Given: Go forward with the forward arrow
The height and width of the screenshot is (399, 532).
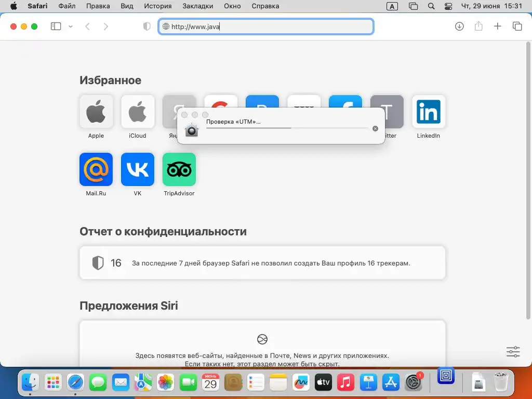Looking at the screenshot, I should (106, 26).
